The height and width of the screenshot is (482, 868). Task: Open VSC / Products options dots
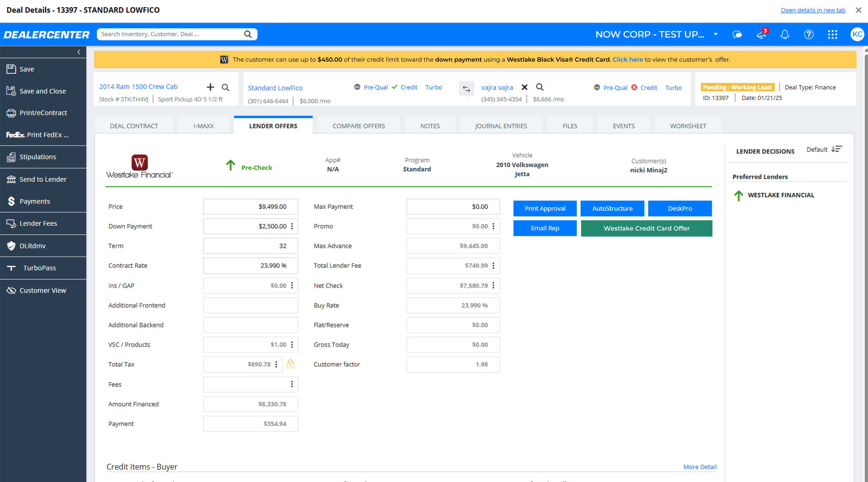292,345
